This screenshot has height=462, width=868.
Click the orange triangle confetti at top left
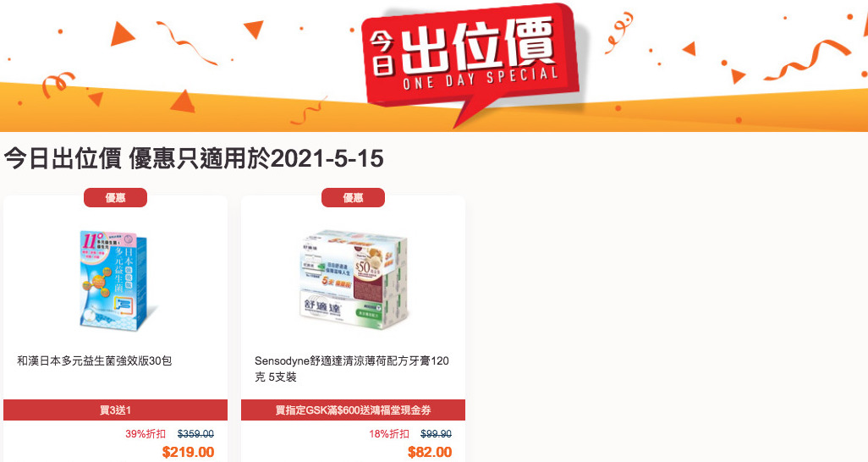coord(121,33)
